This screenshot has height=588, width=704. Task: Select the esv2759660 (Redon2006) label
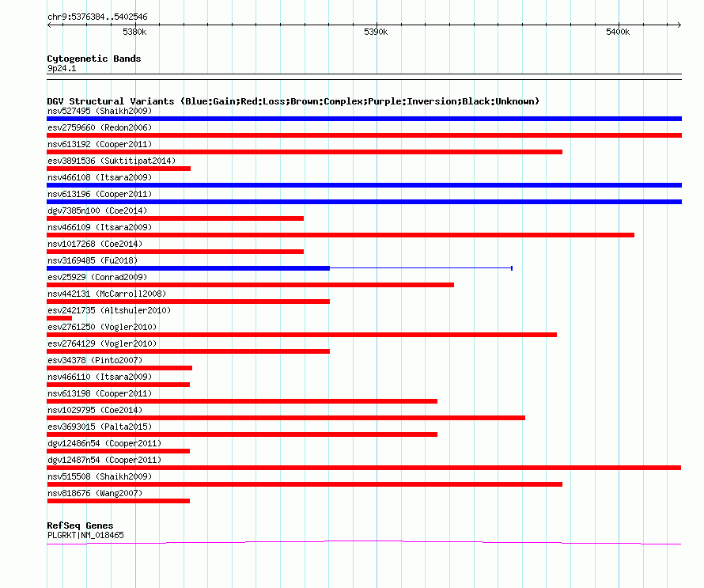tap(100, 127)
